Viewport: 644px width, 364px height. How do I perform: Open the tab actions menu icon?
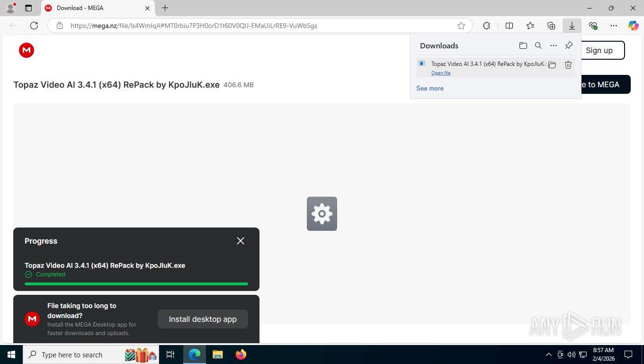(28, 8)
